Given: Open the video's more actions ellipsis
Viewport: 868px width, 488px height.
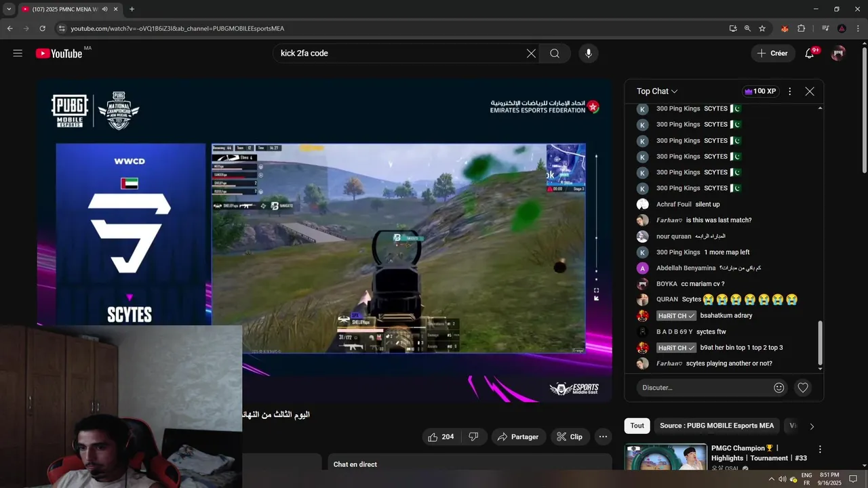Looking at the screenshot, I should tap(603, 437).
